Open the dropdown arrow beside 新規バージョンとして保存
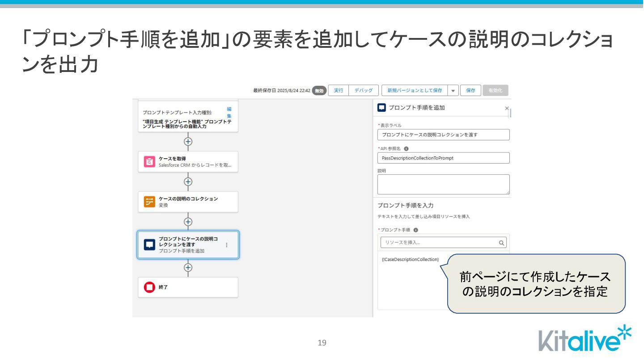 (453, 90)
